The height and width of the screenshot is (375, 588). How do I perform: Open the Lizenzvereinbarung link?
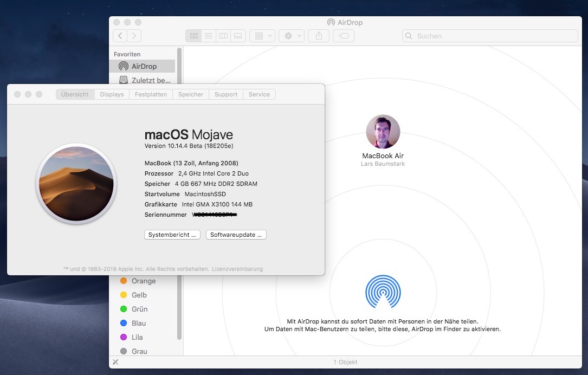[x=237, y=269]
